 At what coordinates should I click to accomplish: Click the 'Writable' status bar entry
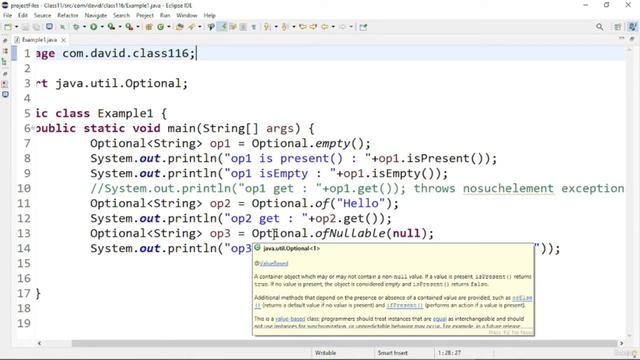[x=325, y=353]
